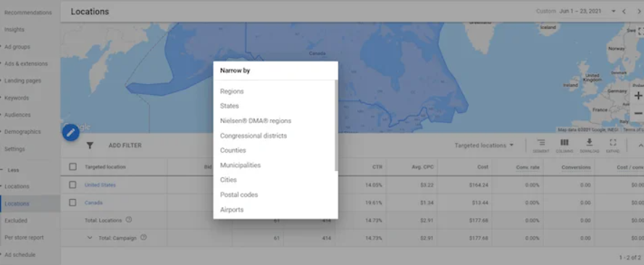Tick the Canada row checkbox
The width and height of the screenshot is (644, 265).
[72, 203]
